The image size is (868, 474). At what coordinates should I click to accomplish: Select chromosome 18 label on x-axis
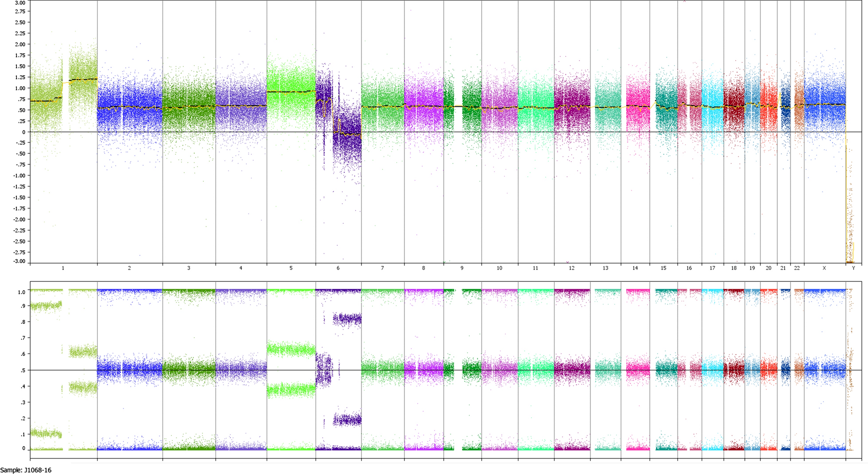tap(734, 268)
